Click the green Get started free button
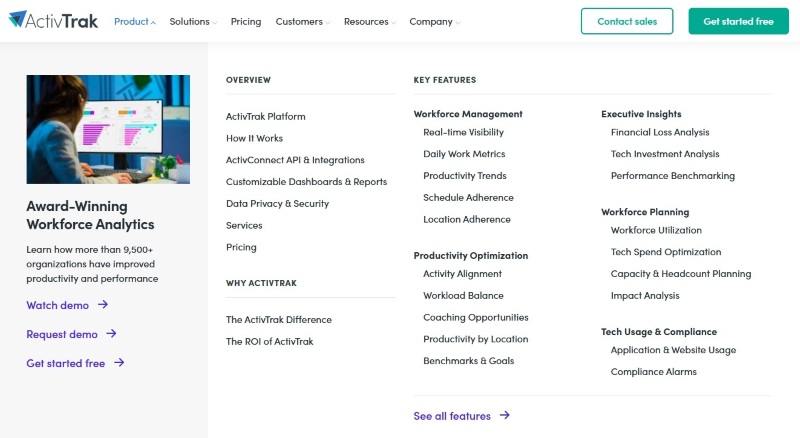This screenshot has height=438, width=800. click(738, 21)
